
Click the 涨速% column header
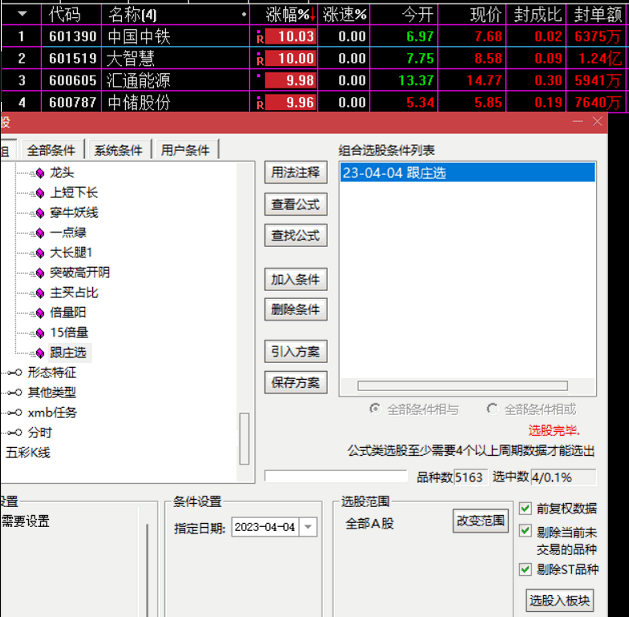pyautogui.click(x=345, y=15)
